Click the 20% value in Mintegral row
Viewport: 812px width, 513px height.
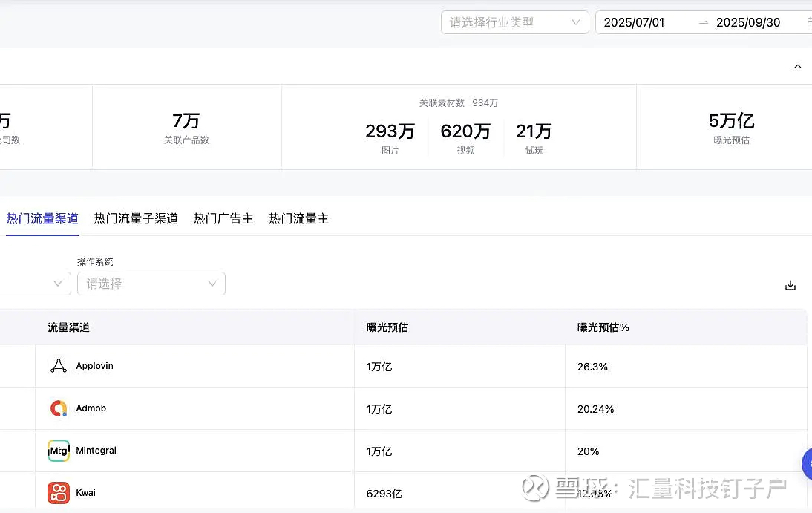point(588,452)
